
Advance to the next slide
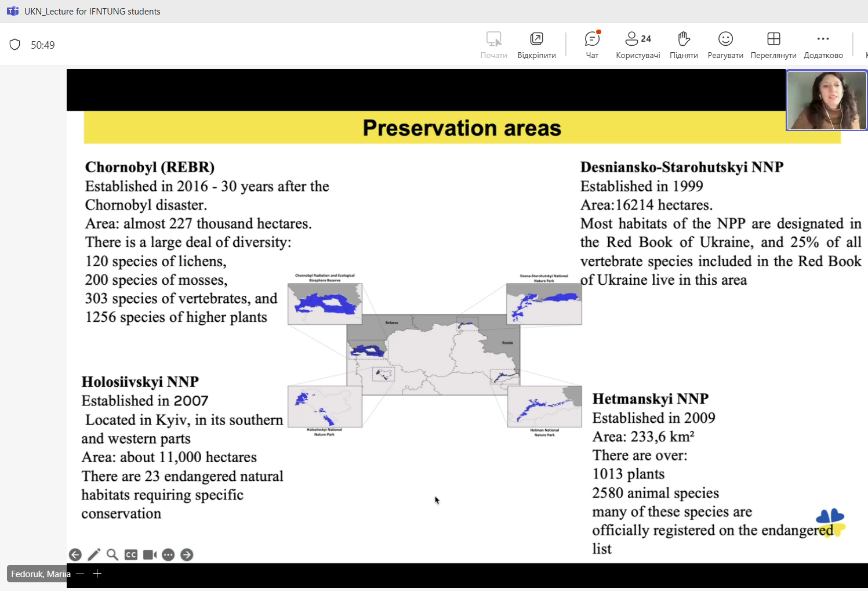(x=187, y=555)
